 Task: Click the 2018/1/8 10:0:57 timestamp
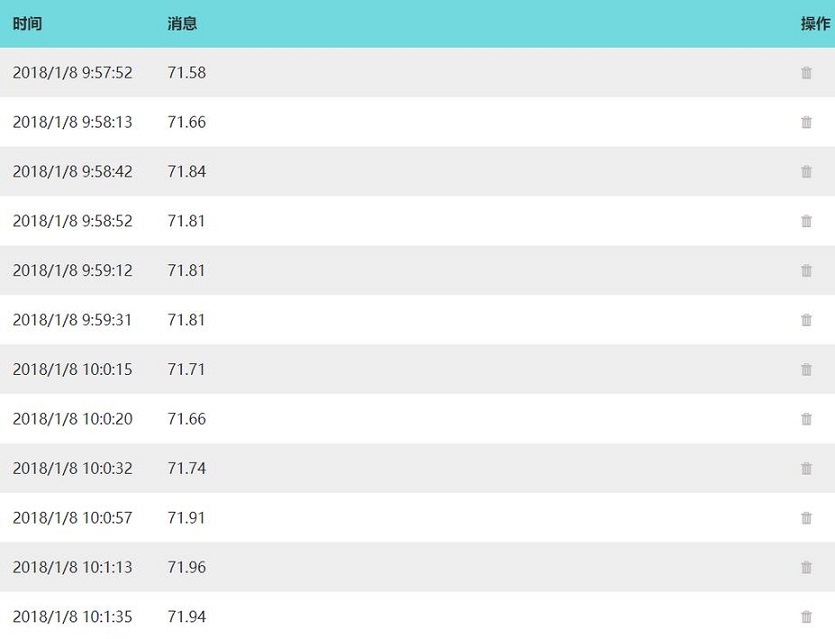point(72,518)
